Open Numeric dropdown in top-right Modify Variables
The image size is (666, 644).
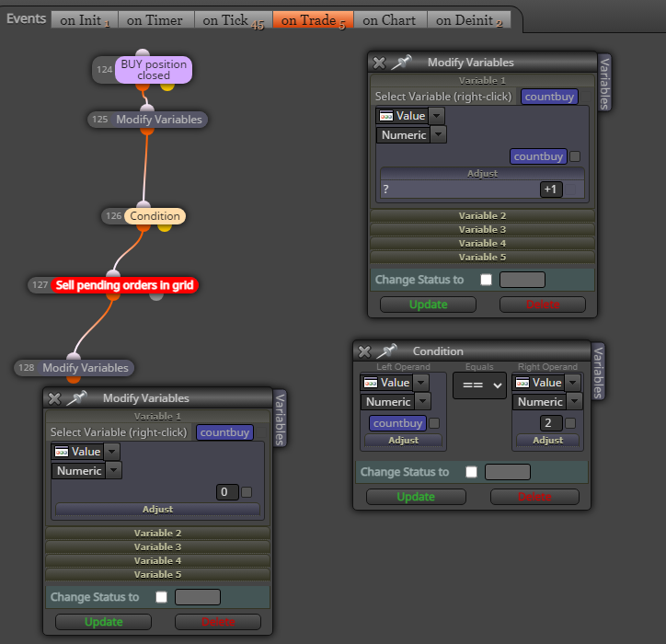[x=439, y=134]
